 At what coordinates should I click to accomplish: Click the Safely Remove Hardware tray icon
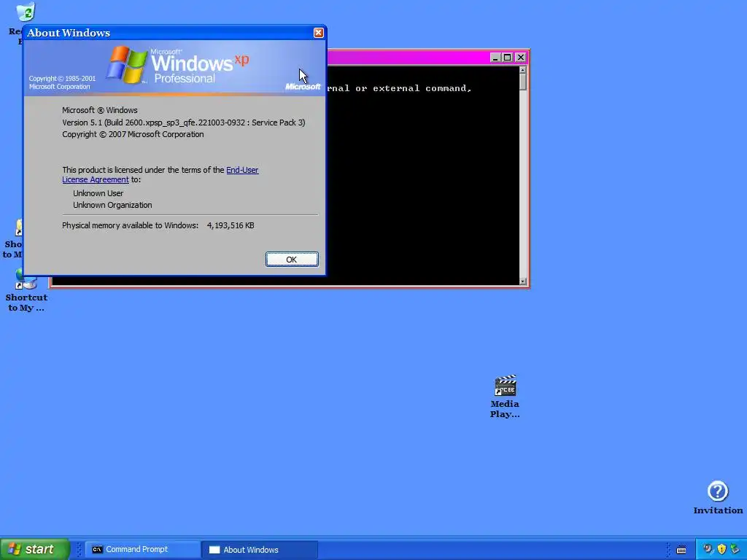tap(735, 549)
